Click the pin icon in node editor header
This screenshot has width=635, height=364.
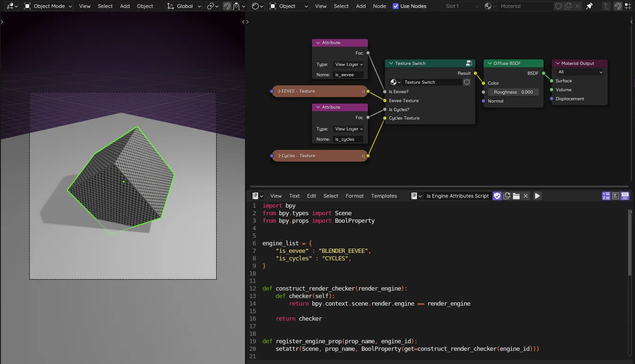pos(589,6)
